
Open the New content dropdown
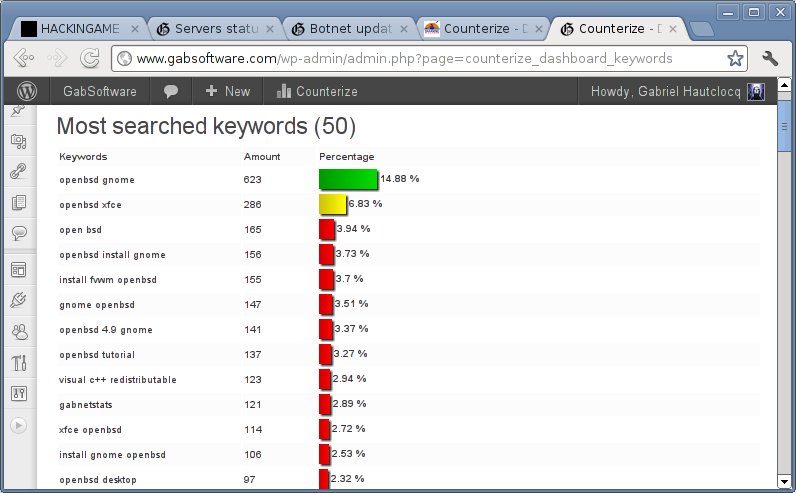tap(227, 91)
